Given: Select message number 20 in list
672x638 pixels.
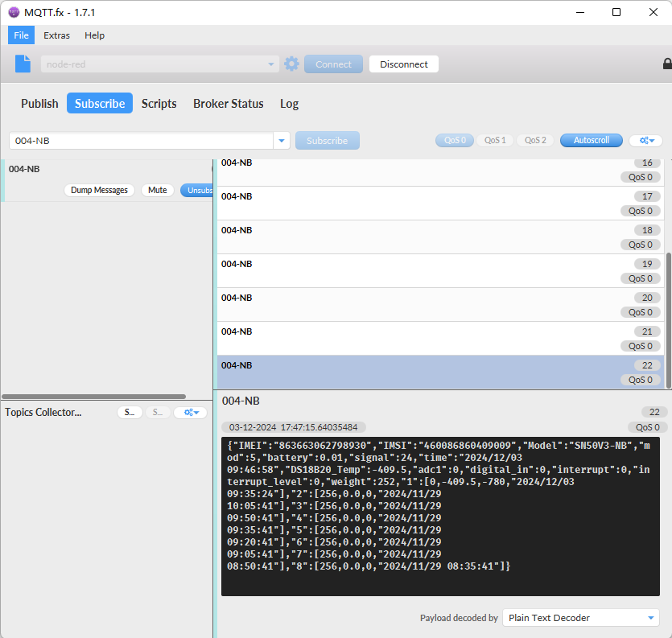Looking at the screenshot, I should click(440, 305).
